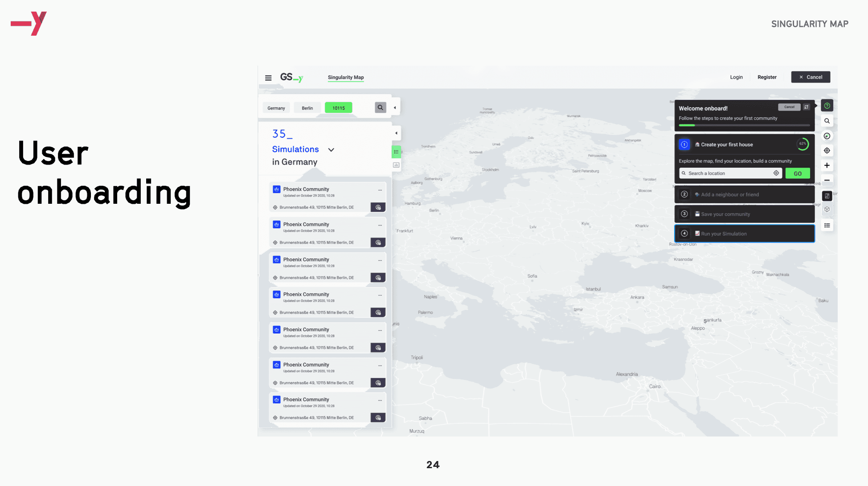Click the Moscow label on the map
The height and width of the screenshot is (486, 868).
645,191
